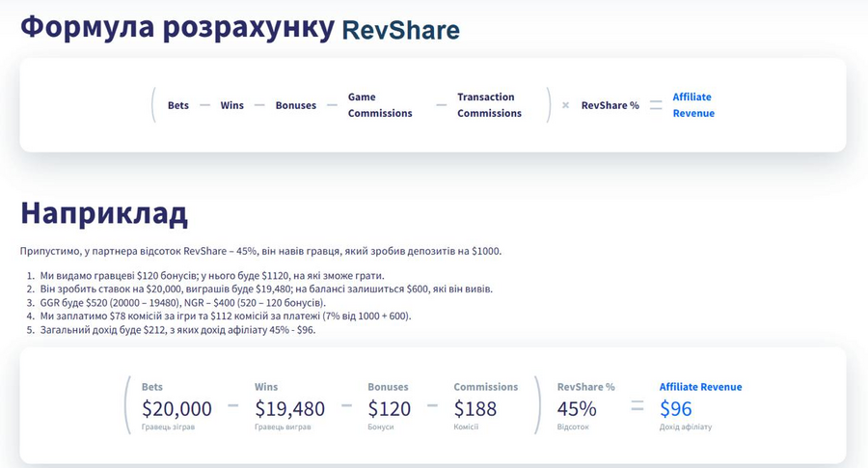Click list item 'Ми заплатимо $78 комісій'
The width and height of the screenshot is (868, 468).
tap(226, 316)
